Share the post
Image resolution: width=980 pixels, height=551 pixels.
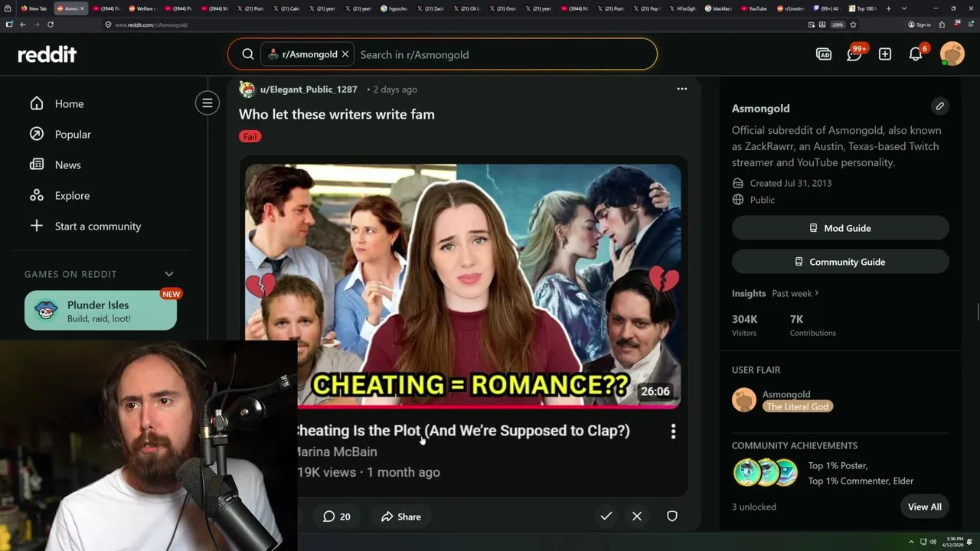pos(401,517)
